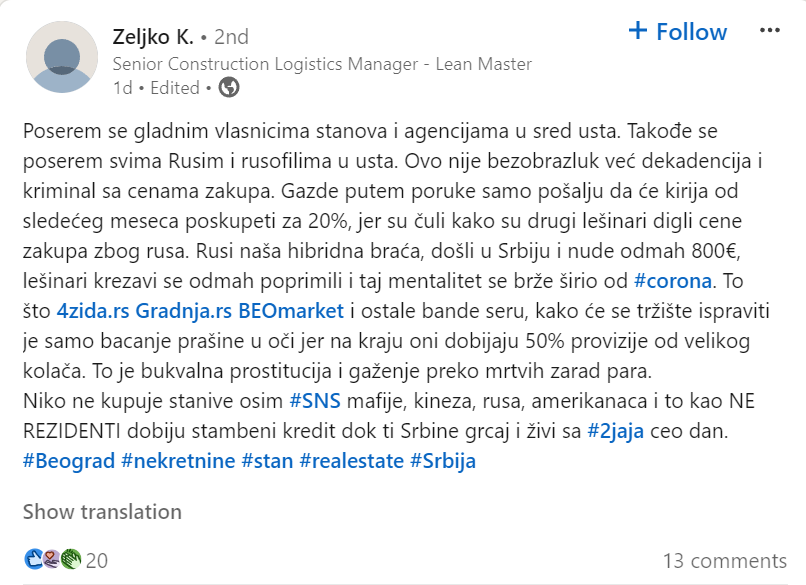Open the #stan hashtag

266,461
